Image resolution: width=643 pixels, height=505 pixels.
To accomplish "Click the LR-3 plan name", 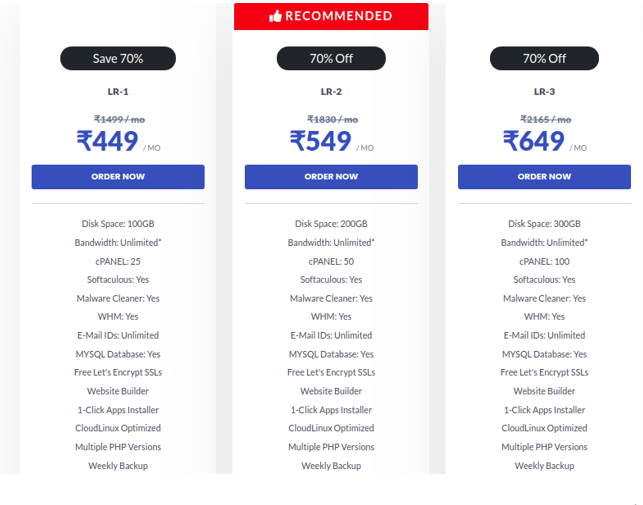I will [544, 92].
